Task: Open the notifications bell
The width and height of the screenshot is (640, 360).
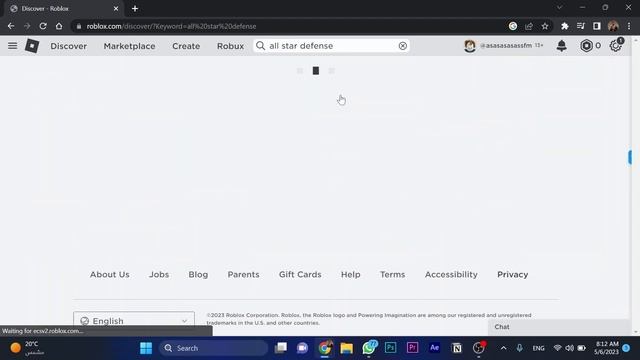Action: (562, 46)
